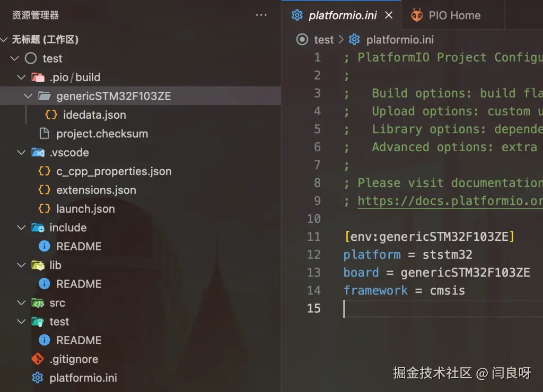Close the platformio.ini editor tab

pyautogui.click(x=389, y=15)
